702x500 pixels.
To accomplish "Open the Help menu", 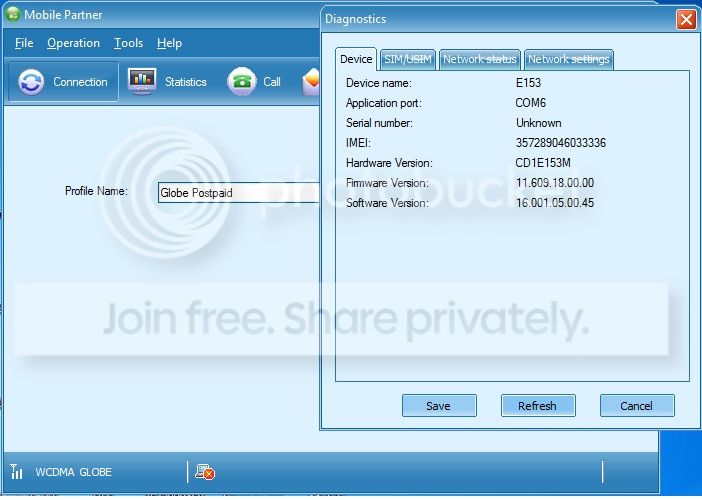I will click(x=169, y=43).
